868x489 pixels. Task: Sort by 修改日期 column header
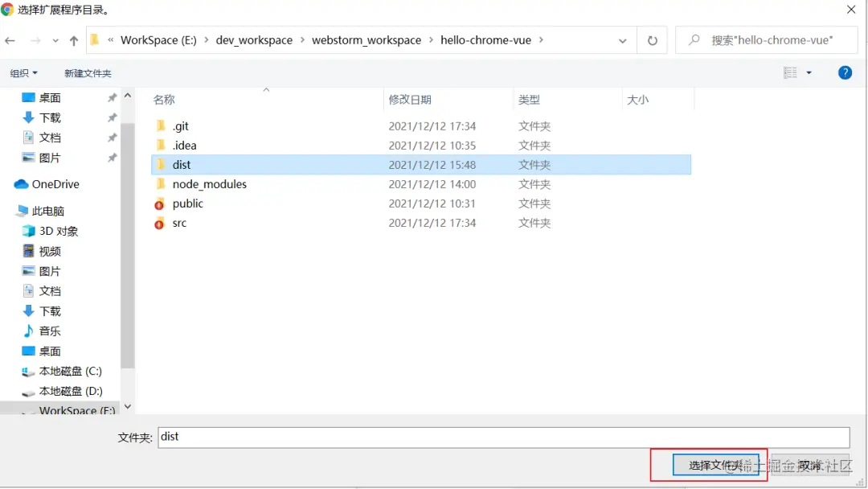point(410,100)
